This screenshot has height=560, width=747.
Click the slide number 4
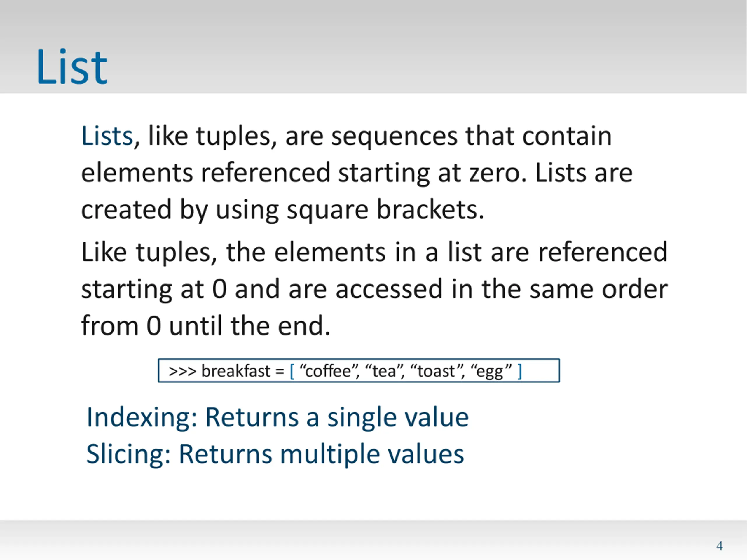[x=719, y=545]
